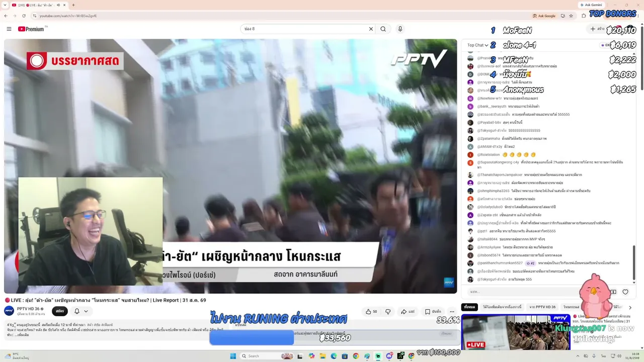Click chat username @bank__teerayuth
The height and width of the screenshot is (362, 644).
(x=492, y=107)
